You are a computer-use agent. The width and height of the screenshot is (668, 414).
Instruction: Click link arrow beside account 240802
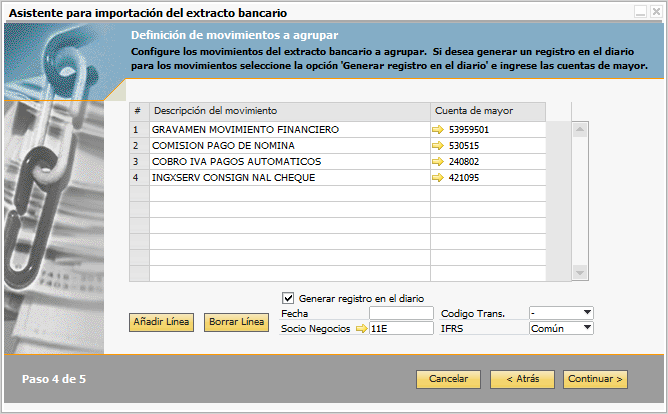438,162
